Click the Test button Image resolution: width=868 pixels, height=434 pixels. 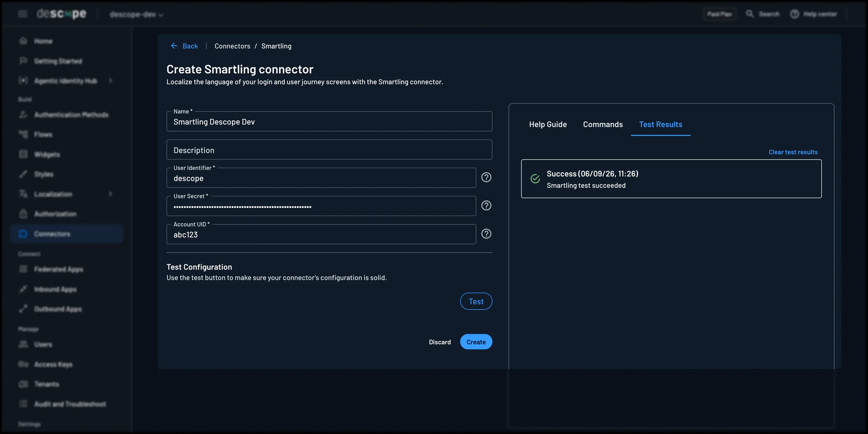476,301
